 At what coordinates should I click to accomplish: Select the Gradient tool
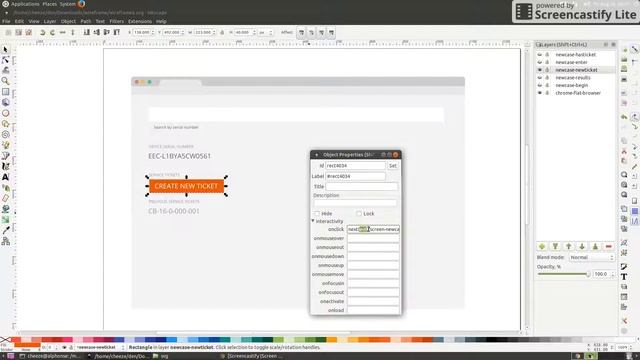(x=5, y=220)
